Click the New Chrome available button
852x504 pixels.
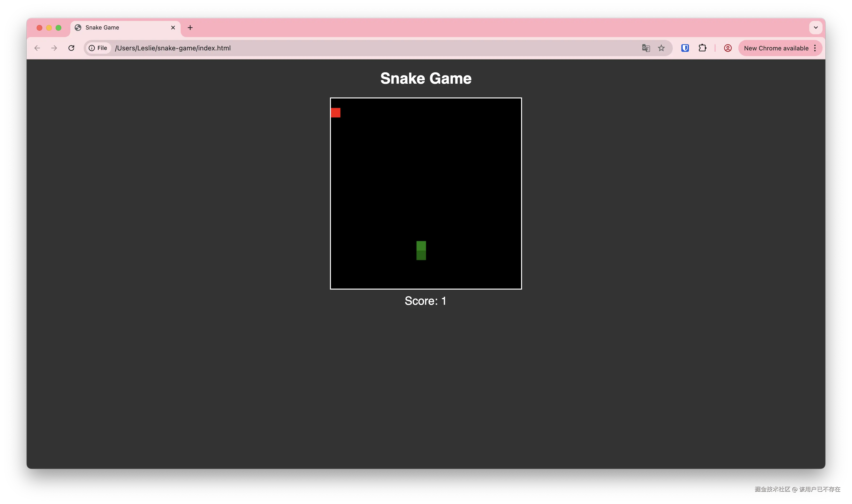776,48
